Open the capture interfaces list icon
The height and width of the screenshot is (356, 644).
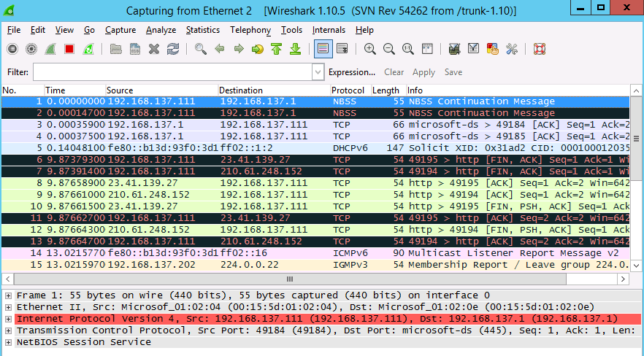pos(12,49)
